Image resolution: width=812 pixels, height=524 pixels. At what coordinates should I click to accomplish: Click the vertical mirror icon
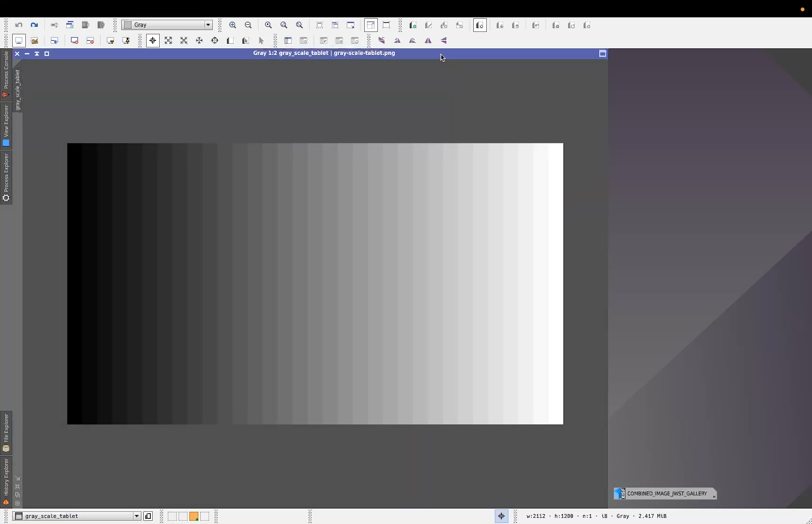point(444,40)
